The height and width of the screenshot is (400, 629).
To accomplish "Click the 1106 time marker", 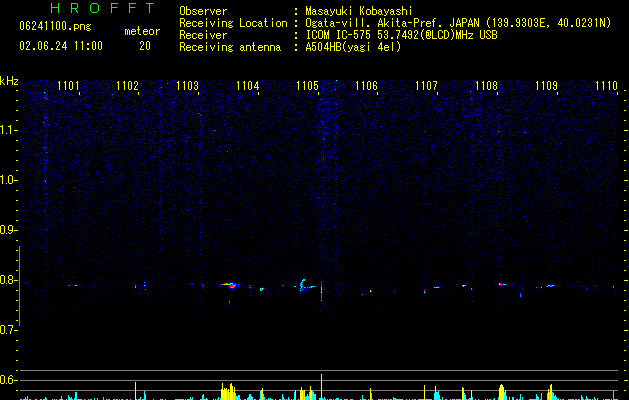I will pos(367,86).
